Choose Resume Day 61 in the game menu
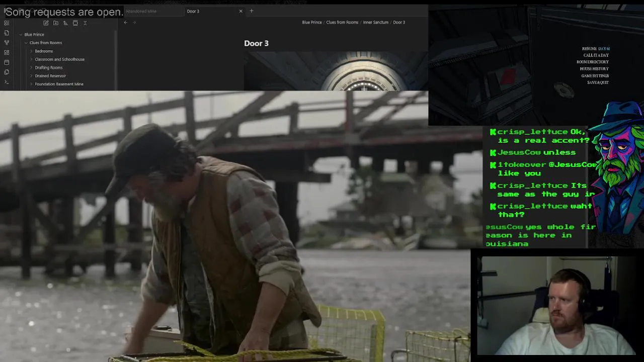The height and width of the screenshot is (362, 644). tap(596, 49)
